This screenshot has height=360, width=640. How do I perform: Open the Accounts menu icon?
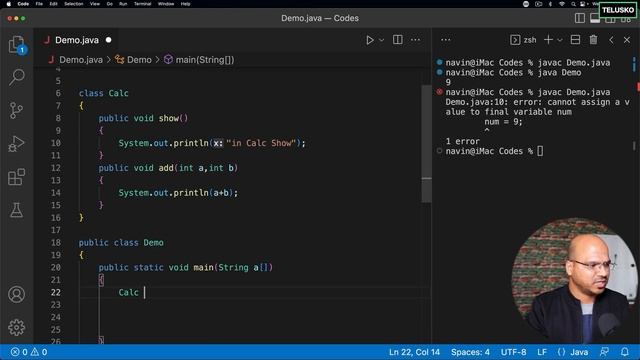tap(17, 294)
